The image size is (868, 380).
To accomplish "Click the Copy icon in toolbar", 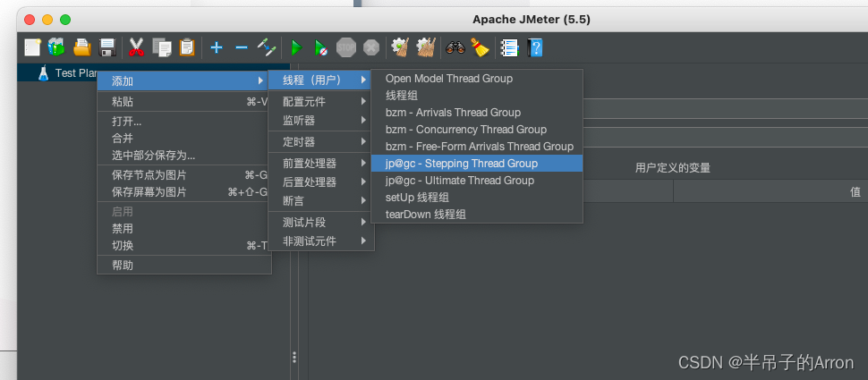I will [162, 47].
